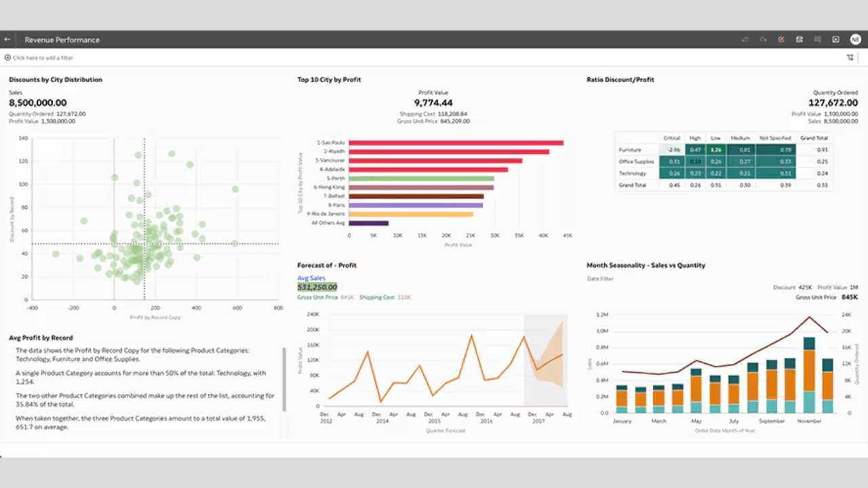Click the Avg Profit by Record heading
Image resolution: width=868 pixels, height=488 pixels.
pos(41,338)
